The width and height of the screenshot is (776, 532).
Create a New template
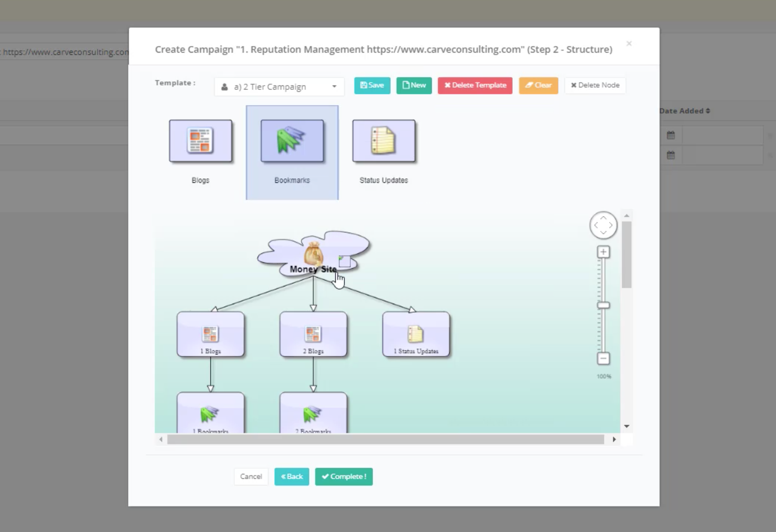tap(414, 85)
